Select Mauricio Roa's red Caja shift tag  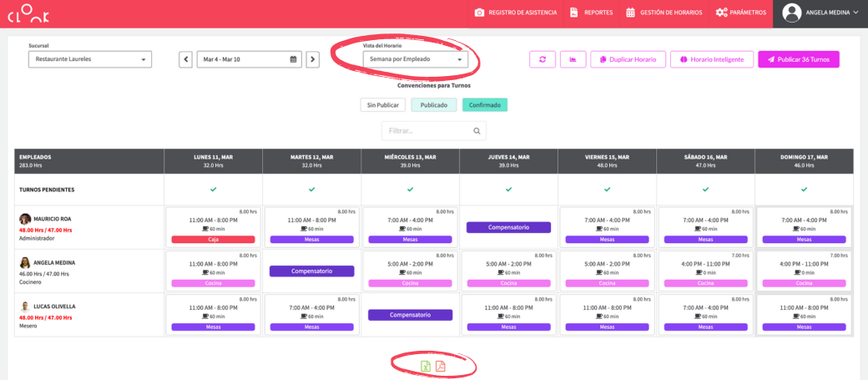pos(213,240)
